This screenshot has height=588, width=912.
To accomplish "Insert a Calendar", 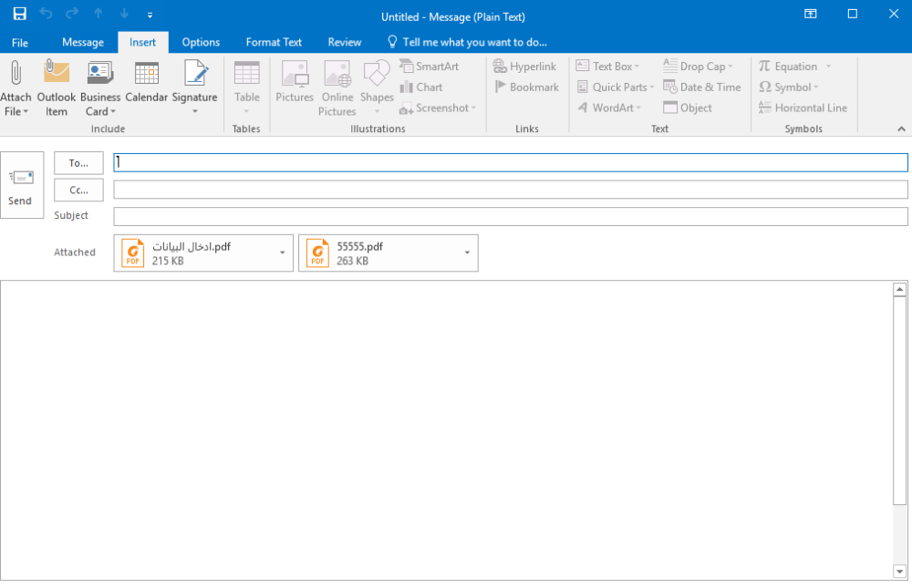I will (146, 81).
